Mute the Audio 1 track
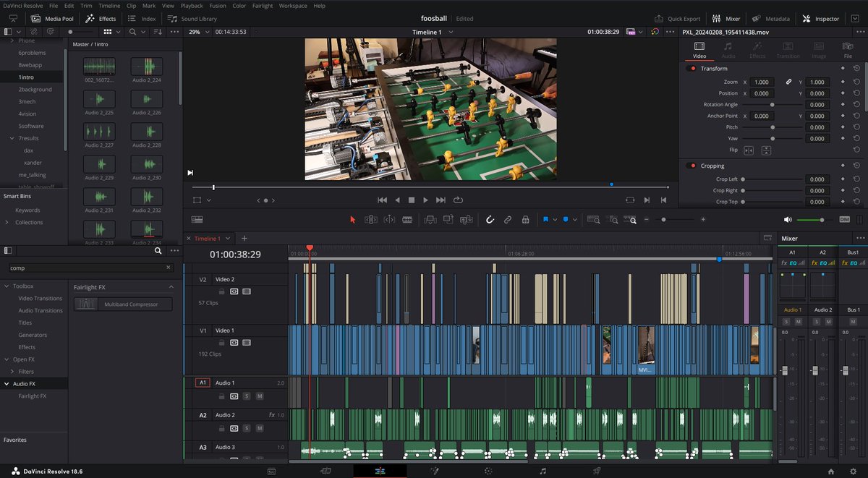 (x=260, y=396)
